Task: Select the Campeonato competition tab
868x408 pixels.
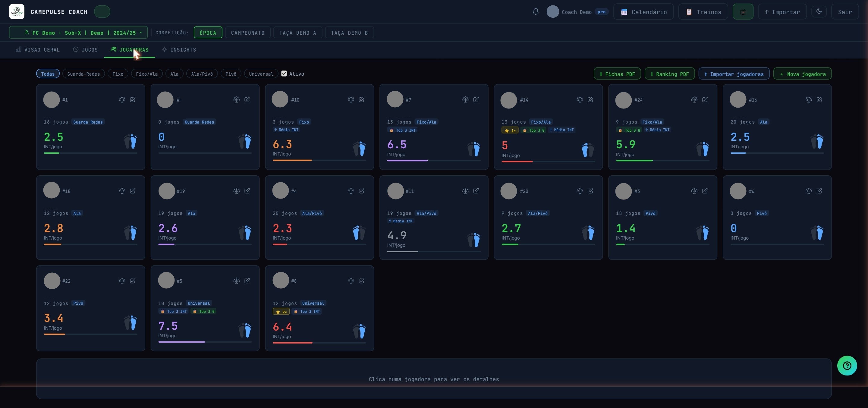Action: (248, 33)
